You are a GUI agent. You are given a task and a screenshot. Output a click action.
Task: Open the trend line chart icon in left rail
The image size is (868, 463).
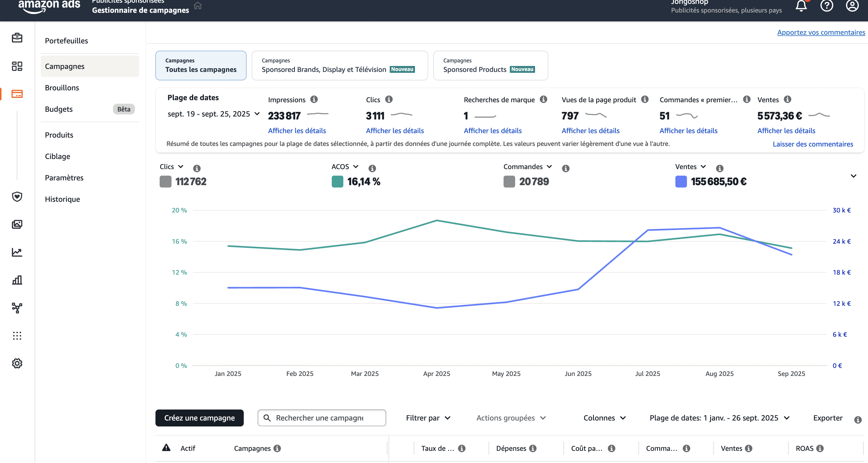(x=17, y=252)
